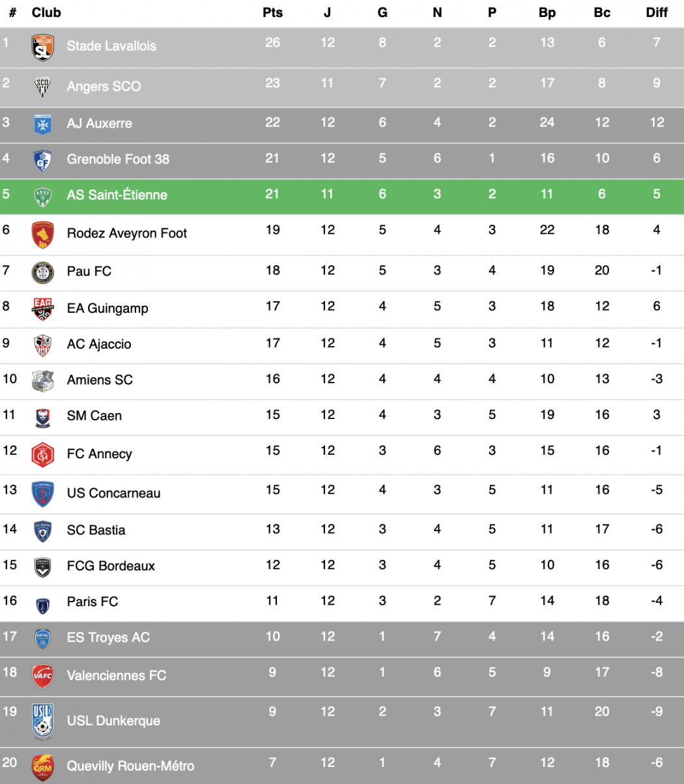Open the ES Troyes AC team name
Image resolution: width=684 pixels, height=784 pixels.
[108, 637]
